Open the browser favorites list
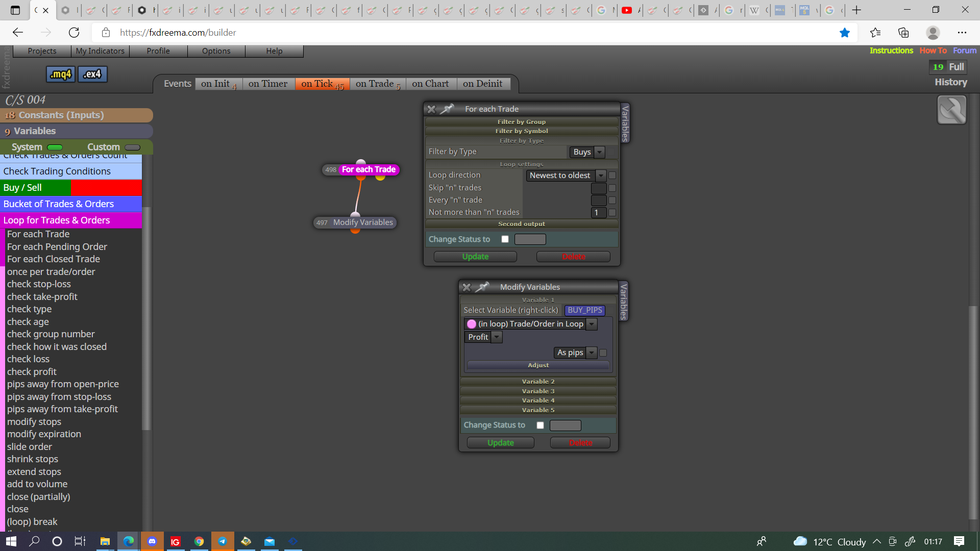This screenshot has height=551, width=980. (875, 33)
